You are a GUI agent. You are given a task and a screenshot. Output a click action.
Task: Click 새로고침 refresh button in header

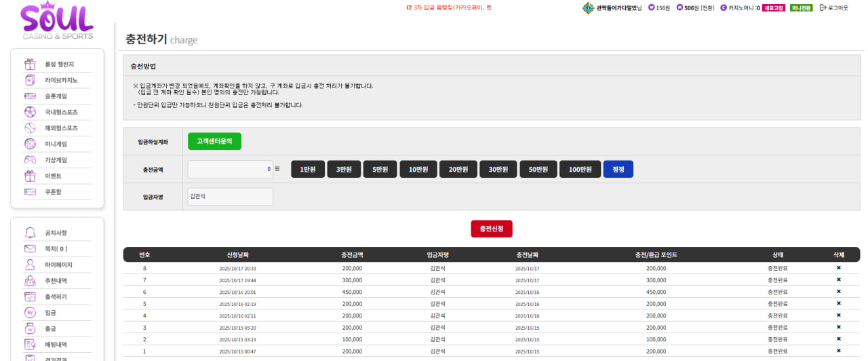[x=774, y=8]
